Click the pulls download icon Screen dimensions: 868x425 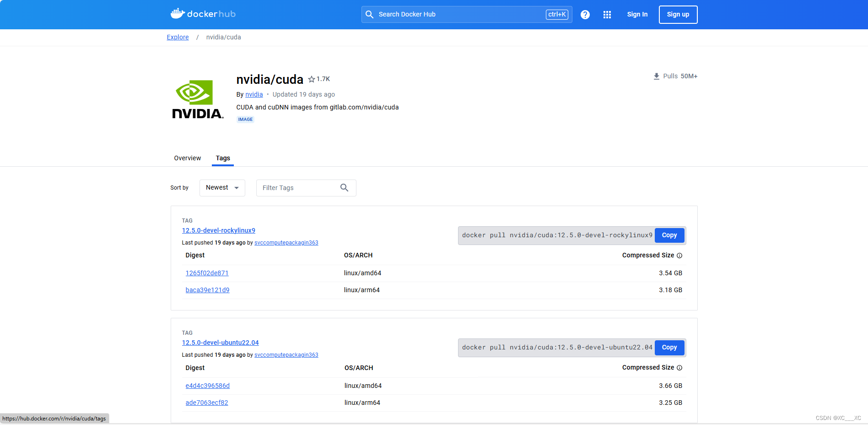coord(657,76)
